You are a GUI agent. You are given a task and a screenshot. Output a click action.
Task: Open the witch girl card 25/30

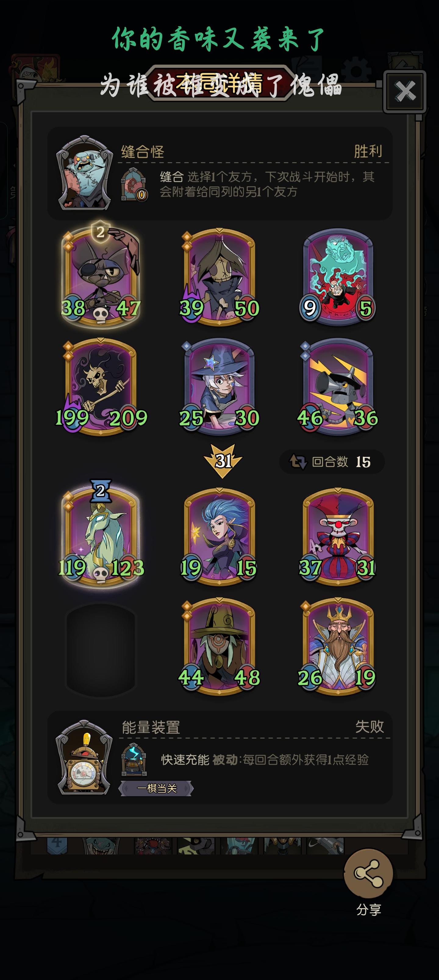coord(219,386)
